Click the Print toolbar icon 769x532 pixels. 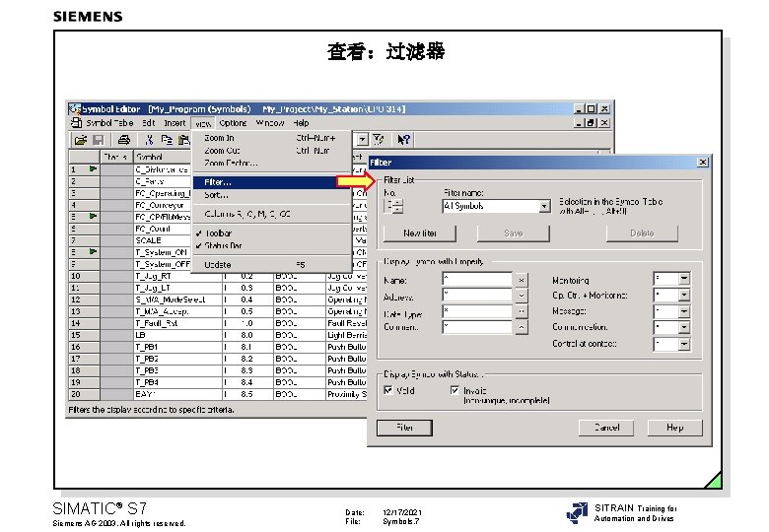tap(124, 140)
